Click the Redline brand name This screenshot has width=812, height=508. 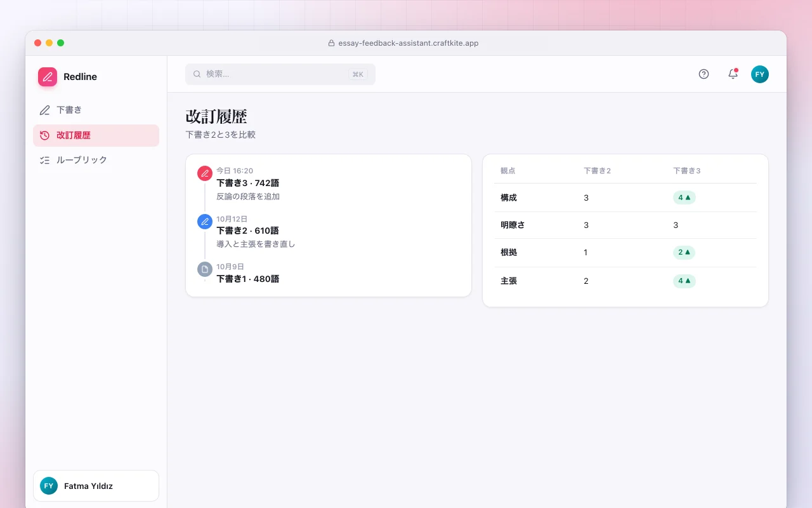coord(81,77)
